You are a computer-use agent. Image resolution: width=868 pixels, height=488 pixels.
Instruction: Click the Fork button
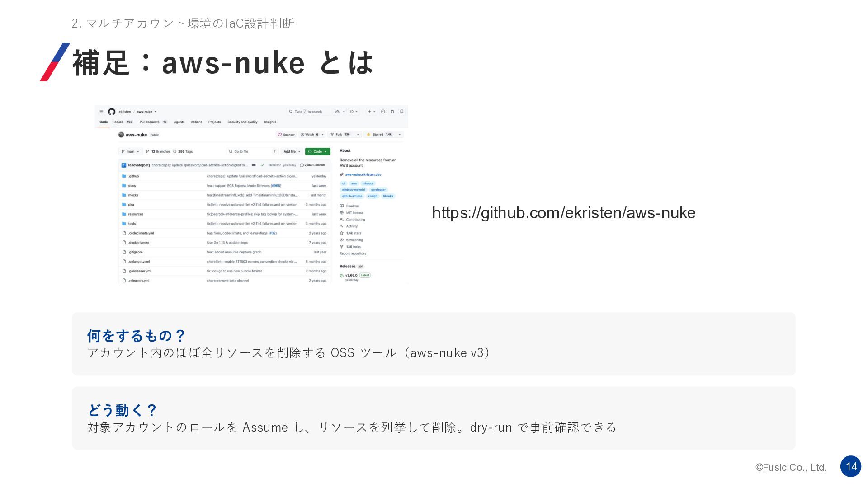pos(340,135)
